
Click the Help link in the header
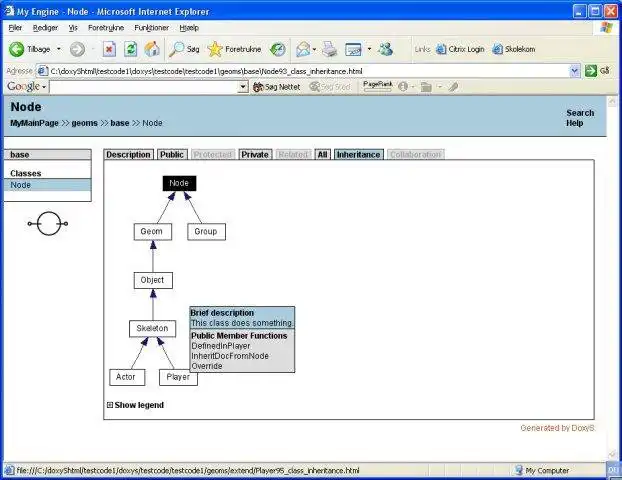(574, 123)
